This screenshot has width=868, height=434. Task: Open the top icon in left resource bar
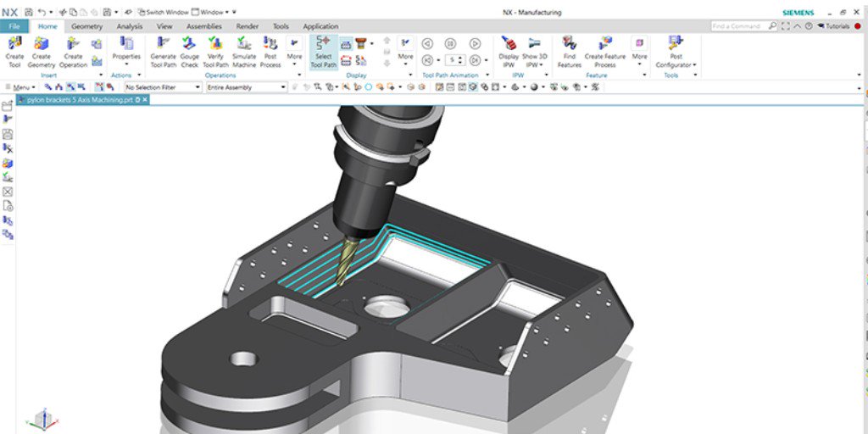8,106
